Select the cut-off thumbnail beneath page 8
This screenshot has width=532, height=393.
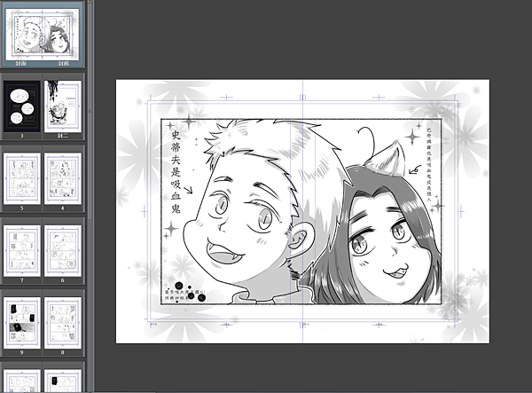point(63,381)
